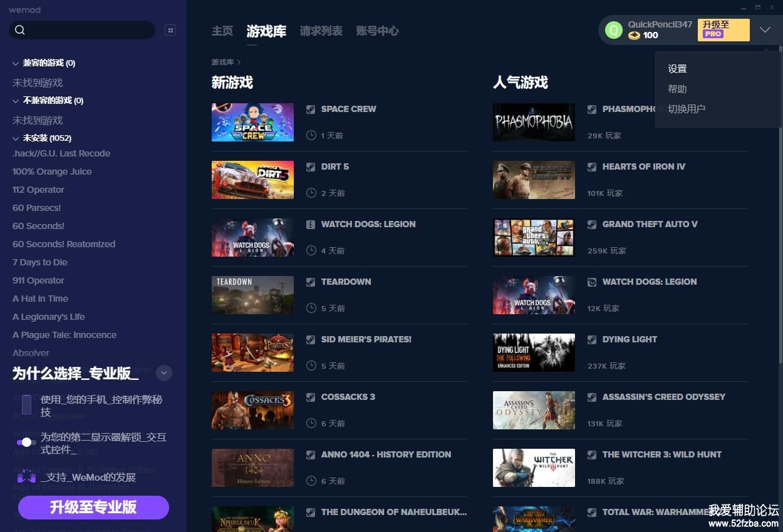Select 60 Seconds! Reatomized in sidebar
The width and height of the screenshot is (783, 532).
pyautogui.click(x=64, y=244)
